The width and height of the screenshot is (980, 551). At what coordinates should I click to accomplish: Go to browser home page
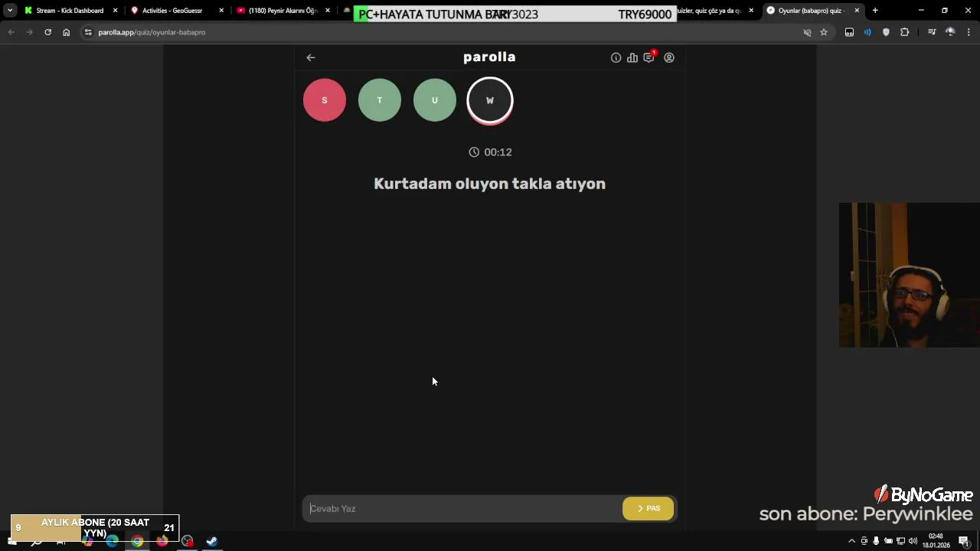66,32
